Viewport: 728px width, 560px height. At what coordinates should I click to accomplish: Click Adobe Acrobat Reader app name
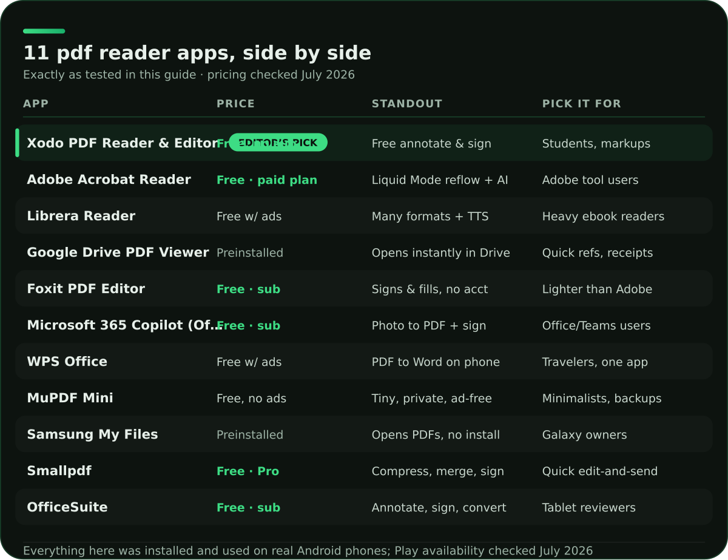tap(109, 180)
